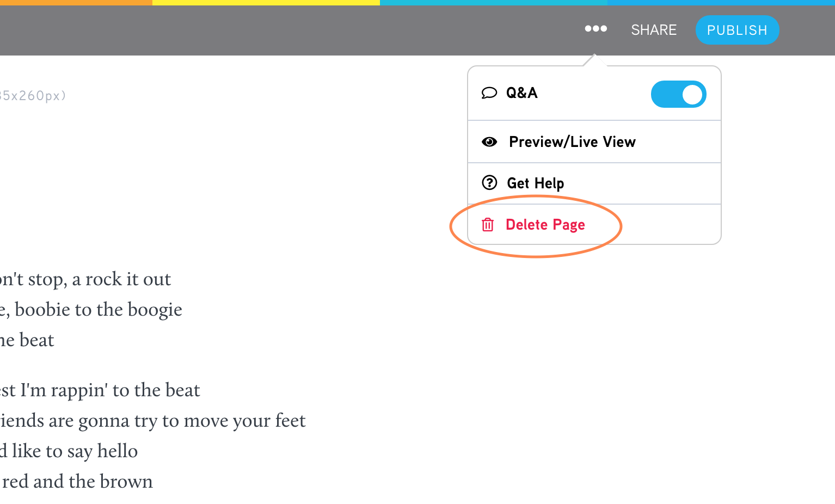Click the gray header bar area
Image resolution: width=835 pixels, height=504 pixels.
[272, 30]
